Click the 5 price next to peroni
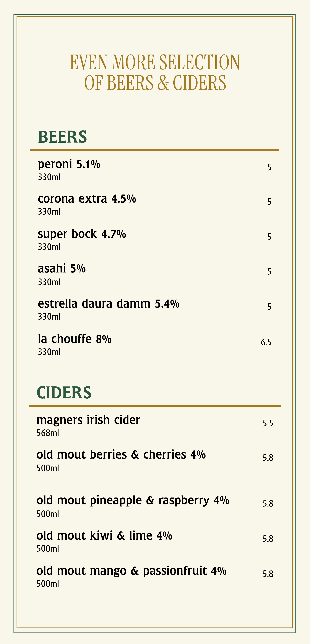This screenshot has height=644, width=310. pyautogui.click(x=269, y=167)
